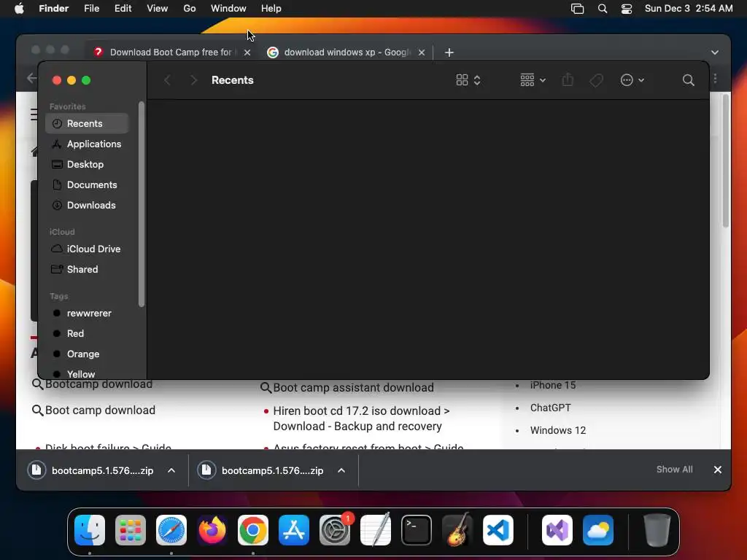Close the download windows xp tab
The height and width of the screenshot is (560, 747).
(422, 52)
